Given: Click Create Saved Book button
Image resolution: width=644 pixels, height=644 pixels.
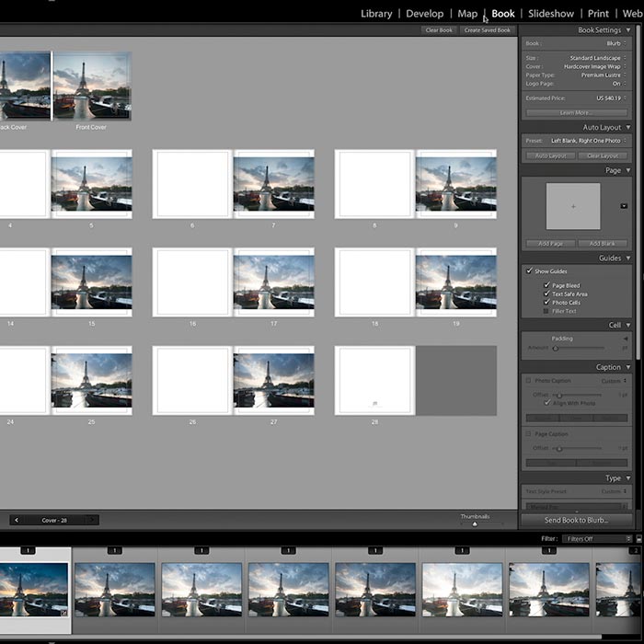Looking at the screenshot, I should coord(487,30).
